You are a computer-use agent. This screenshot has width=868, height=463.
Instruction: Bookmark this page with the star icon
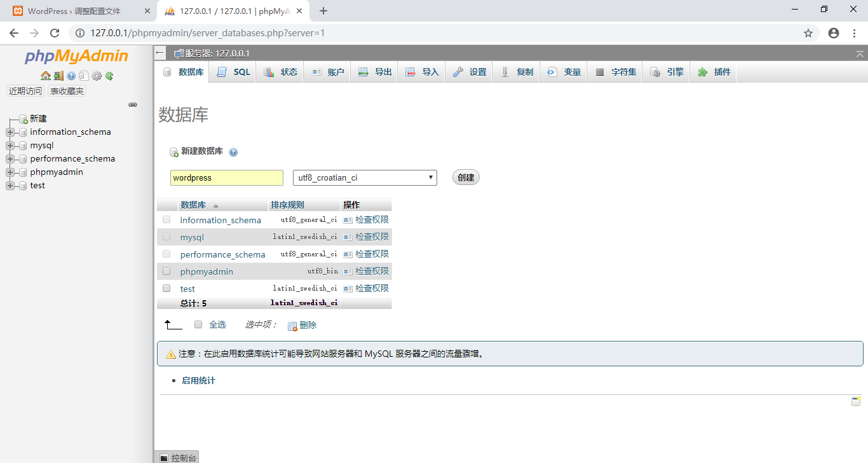point(808,33)
